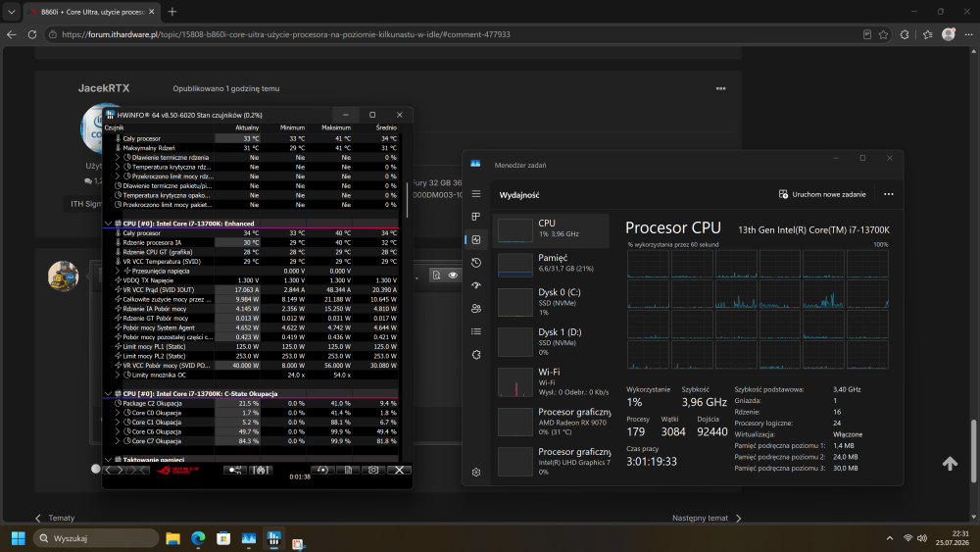Expand Temperatura krytyczna rdz... row

pyautogui.click(x=117, y=167)
